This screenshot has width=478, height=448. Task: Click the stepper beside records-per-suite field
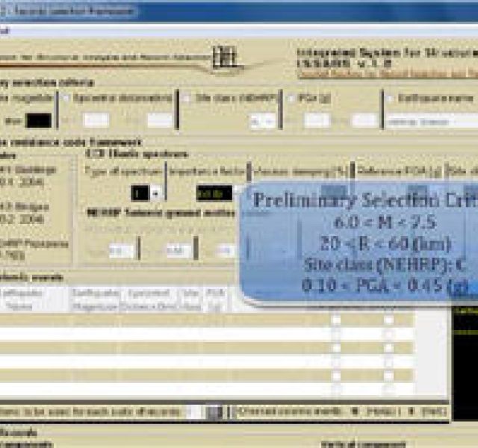point(214,412)
